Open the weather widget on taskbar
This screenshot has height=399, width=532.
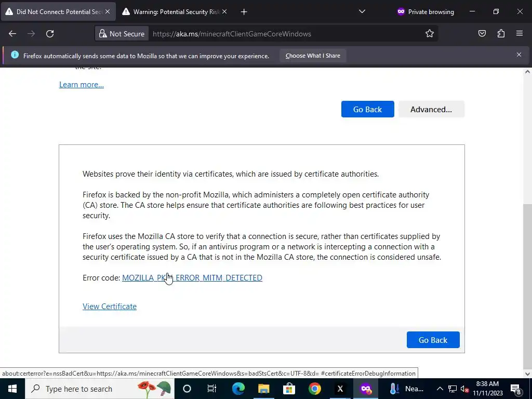[x=407, y=389]
